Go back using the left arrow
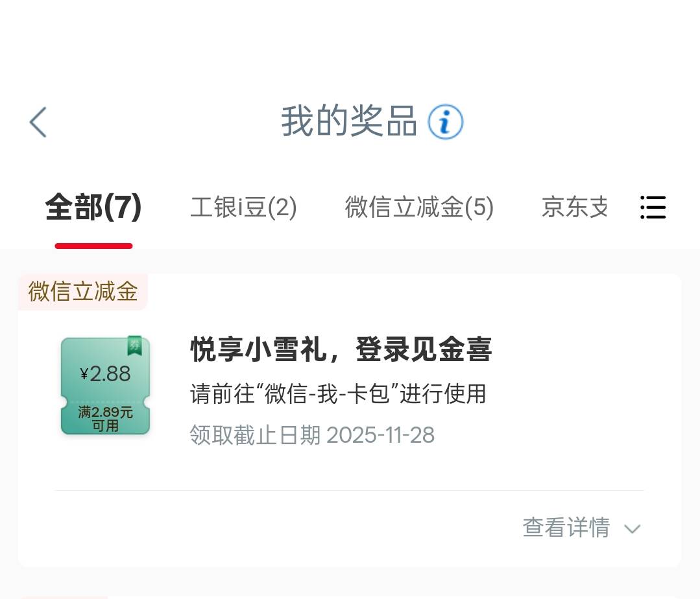The width and height of the screenshot is (700, 599). (38, 122)
